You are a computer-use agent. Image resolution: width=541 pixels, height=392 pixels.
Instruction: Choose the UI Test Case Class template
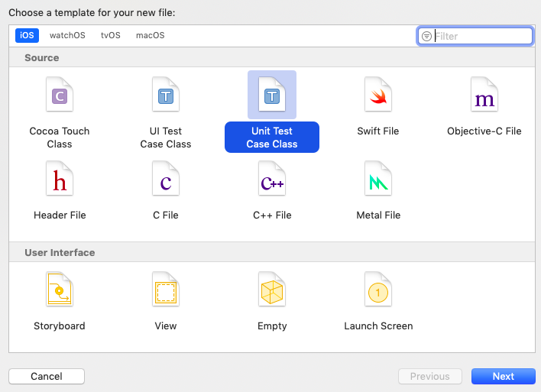[x=166, y=94]
